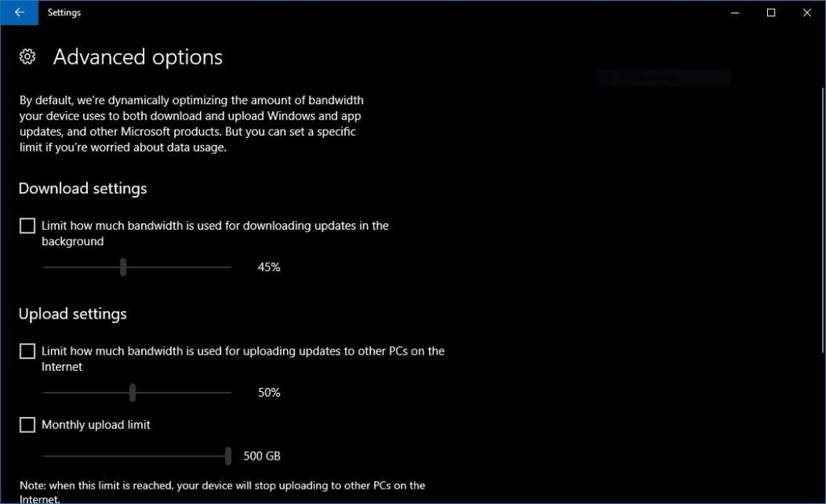Minimize the Settings window
826x504 pixels.
[x=733, y=12]
